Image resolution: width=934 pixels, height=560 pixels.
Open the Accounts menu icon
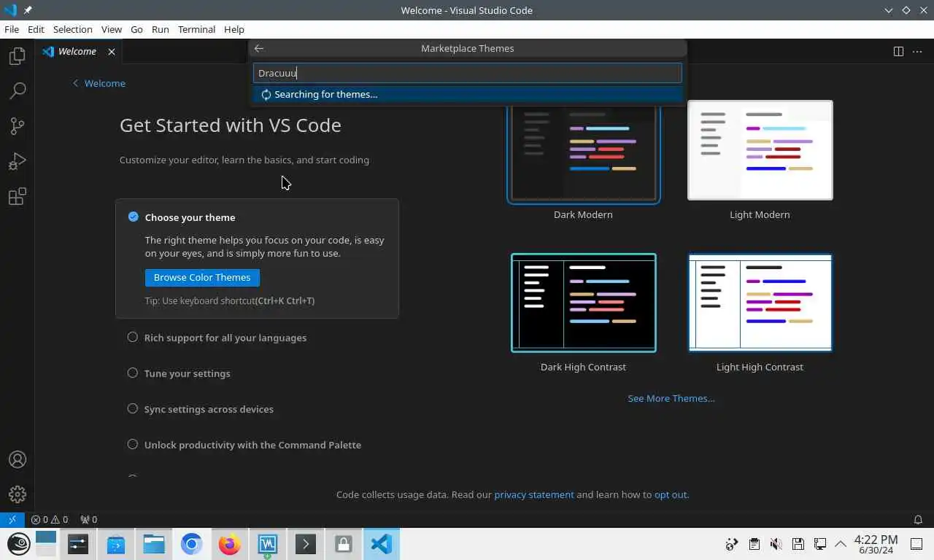pos(18,459)
